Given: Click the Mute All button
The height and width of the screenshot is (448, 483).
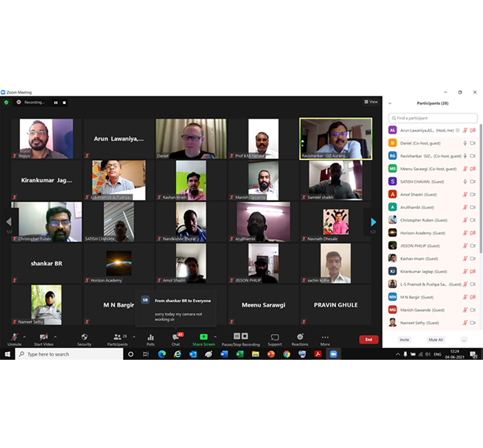Looking at the screenshot, I should 435,340.
